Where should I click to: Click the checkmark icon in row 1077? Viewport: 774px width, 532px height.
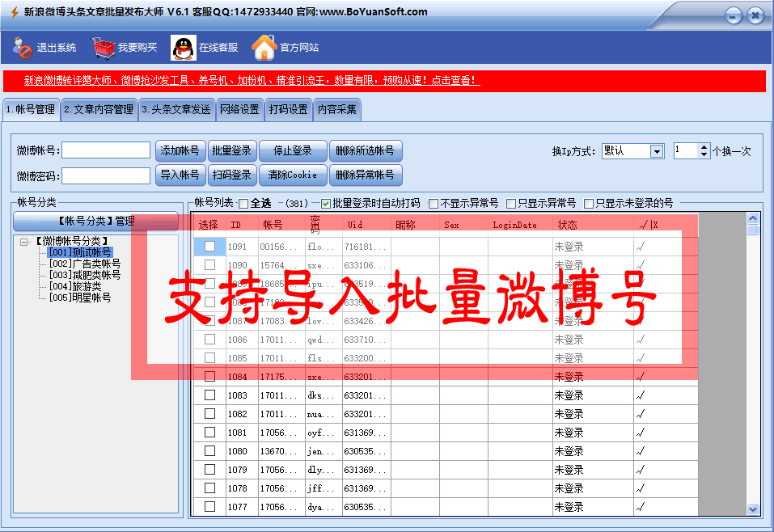coord(641,507)
